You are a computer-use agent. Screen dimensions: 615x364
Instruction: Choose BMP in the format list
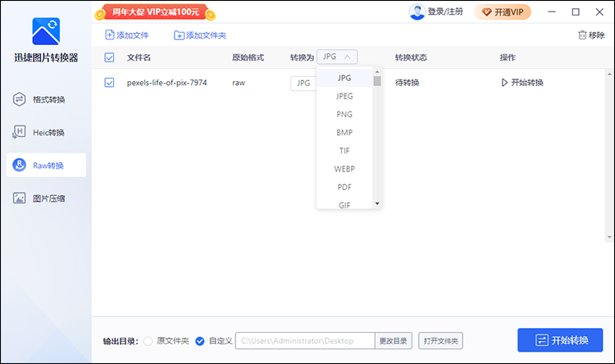[x=344, y=133]
